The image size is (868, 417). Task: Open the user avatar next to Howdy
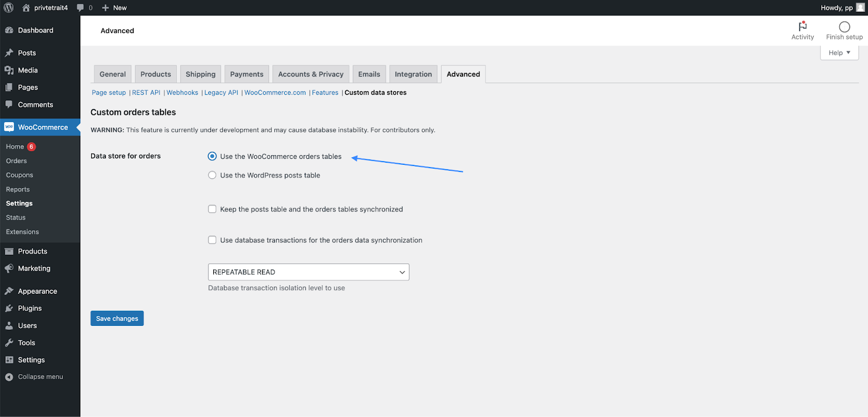tap(860, 8)
